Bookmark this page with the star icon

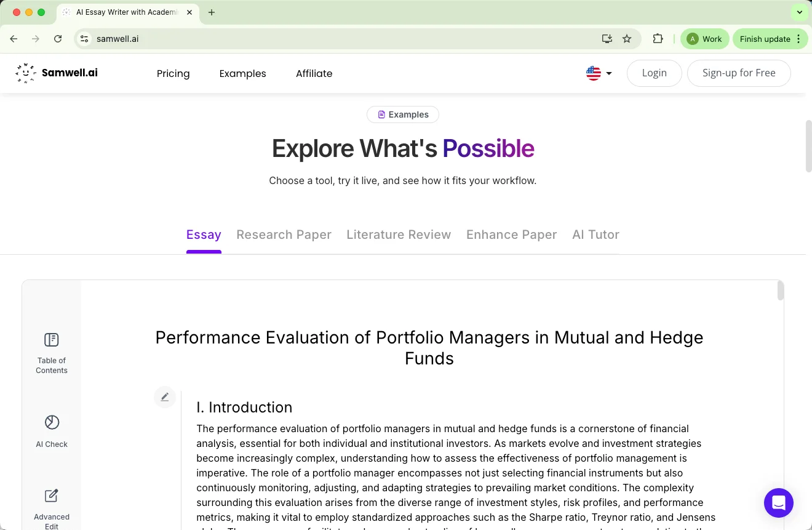coord(627,39)
